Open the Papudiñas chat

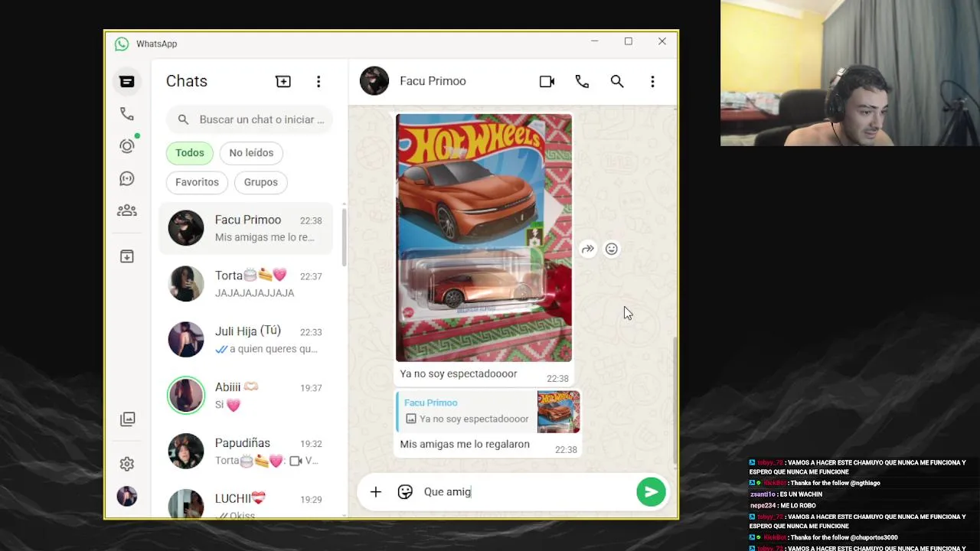point(247,452)
